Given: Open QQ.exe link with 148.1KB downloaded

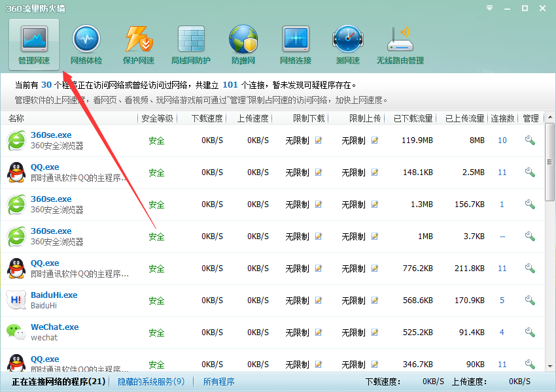Looking at the screenshot, I should (45, 167).
